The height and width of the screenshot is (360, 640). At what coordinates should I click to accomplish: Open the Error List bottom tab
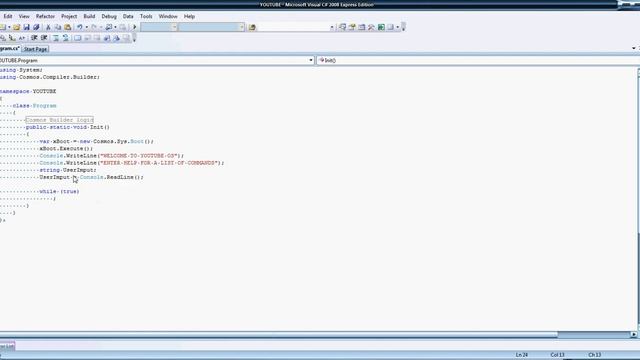tap(7, 346)
